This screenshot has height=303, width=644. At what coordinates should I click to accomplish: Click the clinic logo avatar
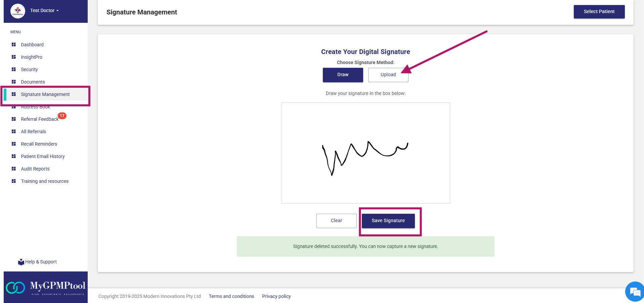[x=18, y=11]
